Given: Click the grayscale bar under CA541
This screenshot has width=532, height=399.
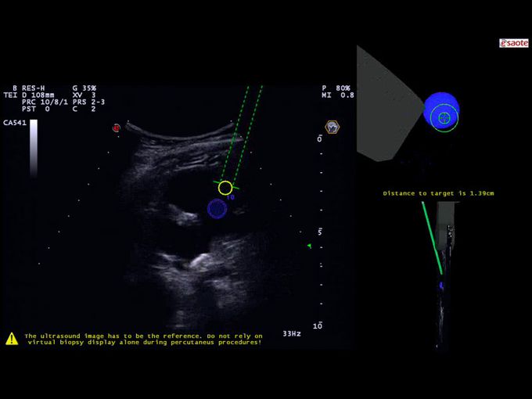Looking at the screenshot, I should [x=34, y=149].
